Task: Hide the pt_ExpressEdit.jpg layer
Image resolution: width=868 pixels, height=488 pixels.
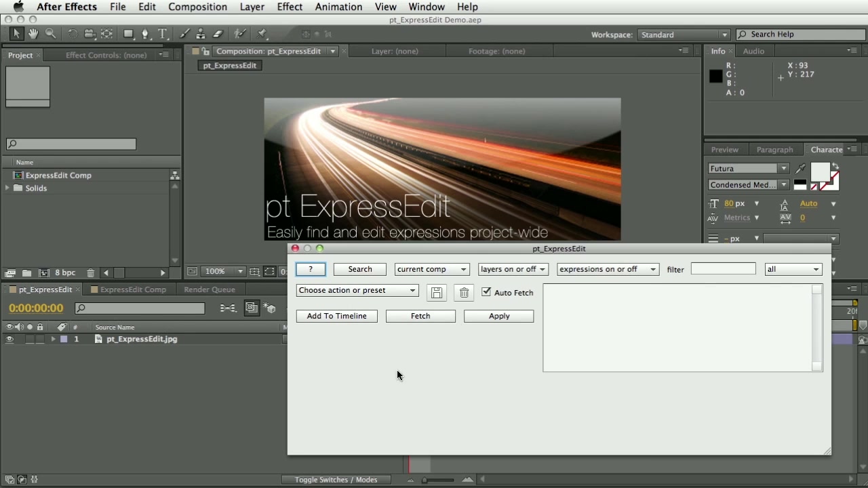Action: pos(9,339)
